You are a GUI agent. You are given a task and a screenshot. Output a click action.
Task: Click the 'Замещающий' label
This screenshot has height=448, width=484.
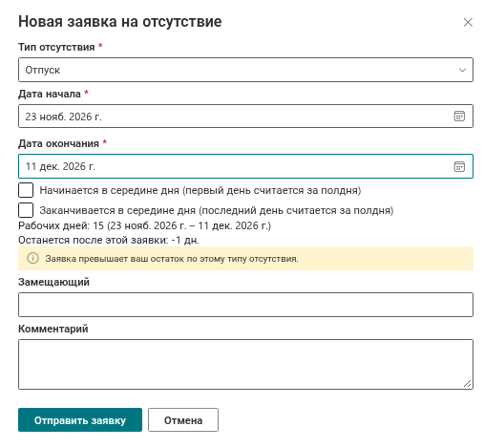pyautogui.click(x=53, y=282)
